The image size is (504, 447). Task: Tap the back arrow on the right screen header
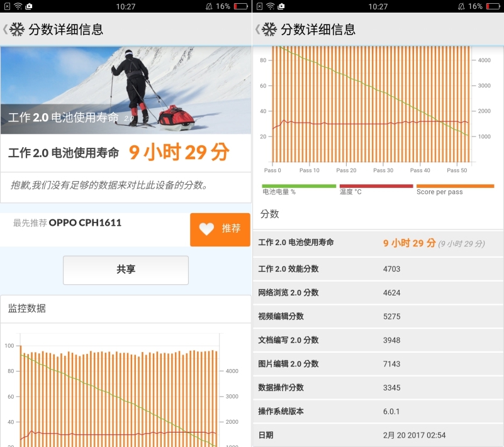pyautogui.click(x=257, y=30)
